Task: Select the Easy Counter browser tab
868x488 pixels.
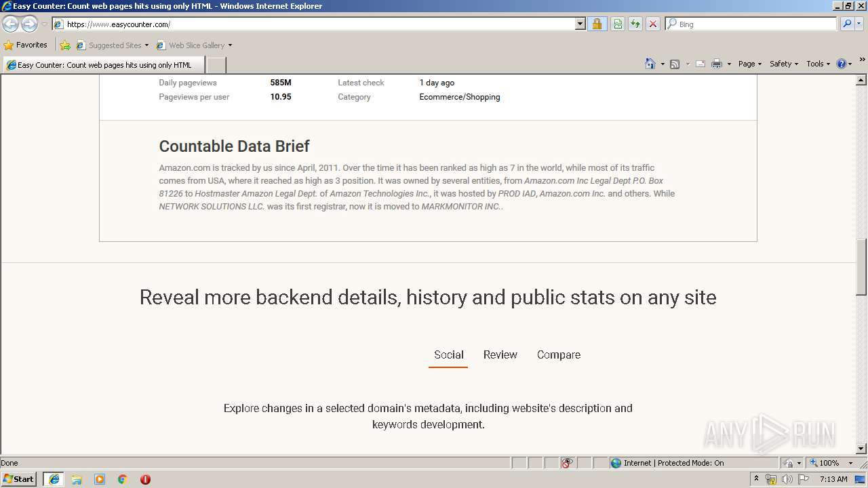Action: pos(103,65)
